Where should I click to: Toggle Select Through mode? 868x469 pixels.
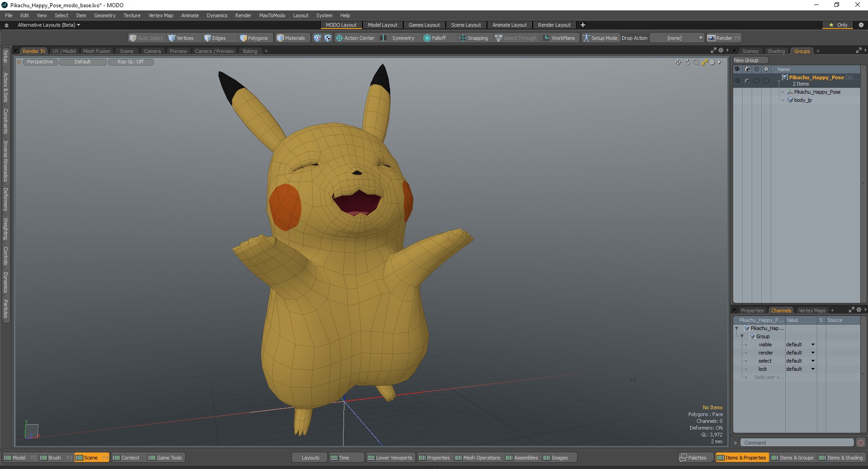[515, 38]
